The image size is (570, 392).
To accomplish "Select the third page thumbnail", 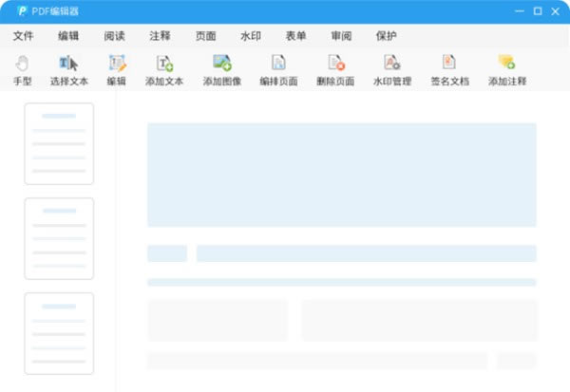I will 59,333.
